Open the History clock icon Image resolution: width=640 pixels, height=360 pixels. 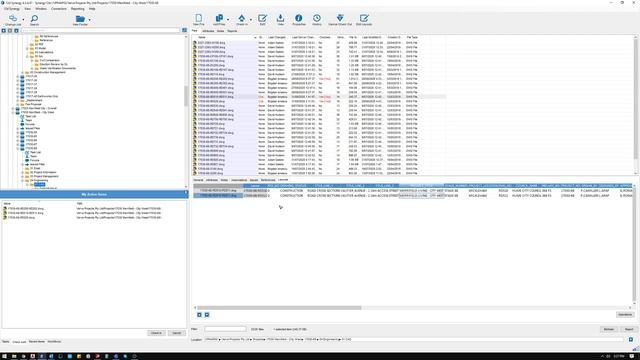click(317, 20)
